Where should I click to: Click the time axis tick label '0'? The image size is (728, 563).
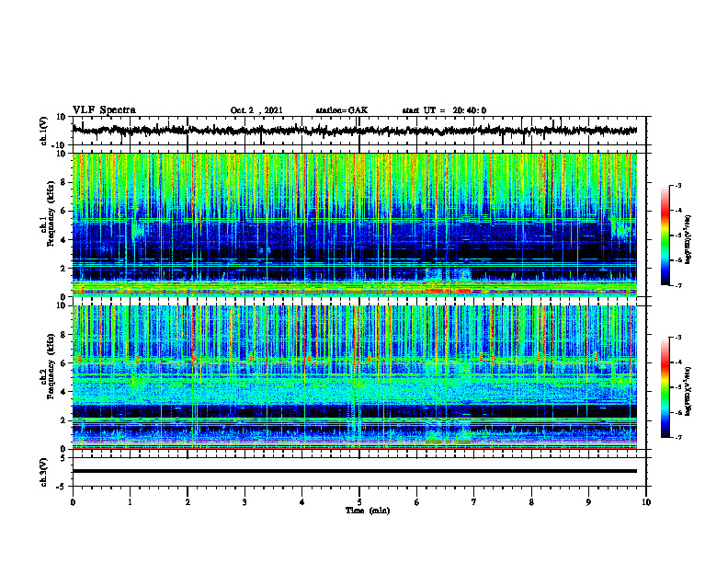[x=73, y=502]
